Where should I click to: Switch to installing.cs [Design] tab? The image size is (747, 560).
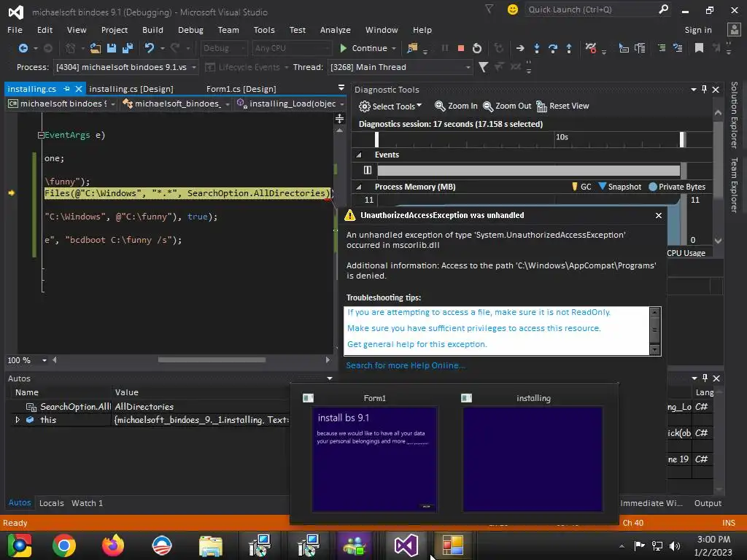click(x=131, y=88)
